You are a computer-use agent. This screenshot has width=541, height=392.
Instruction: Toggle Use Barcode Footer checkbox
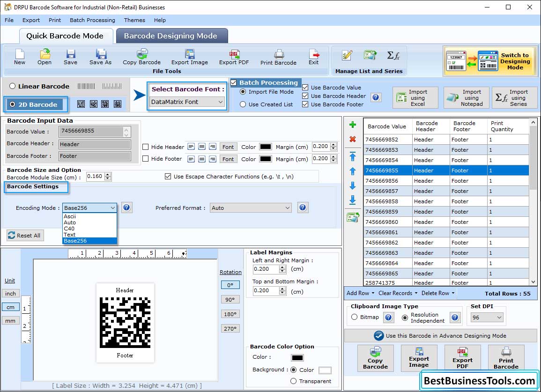click(305, 104)
